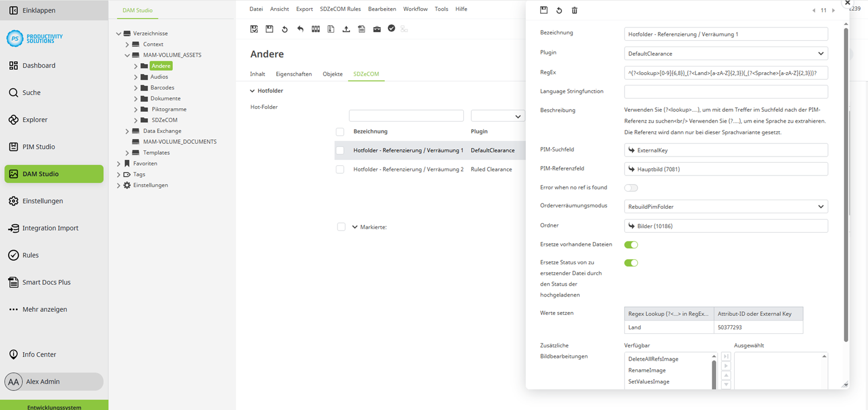The width and height of the screenshot is (868, 410).
Task: Disable 'Ersetze vorhandene Dateien' toggle
Action: [631, 245]
